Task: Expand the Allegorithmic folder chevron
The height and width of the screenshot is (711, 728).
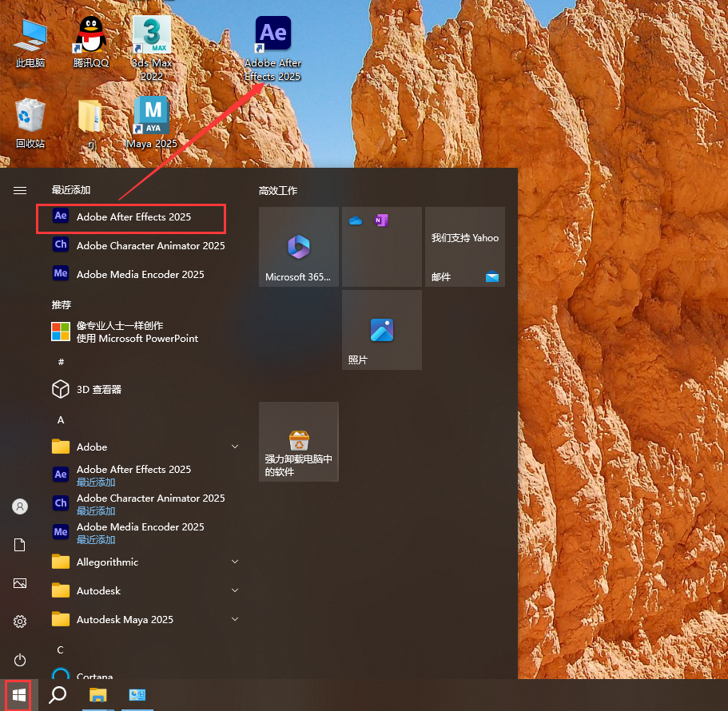Action: point(235,562)
